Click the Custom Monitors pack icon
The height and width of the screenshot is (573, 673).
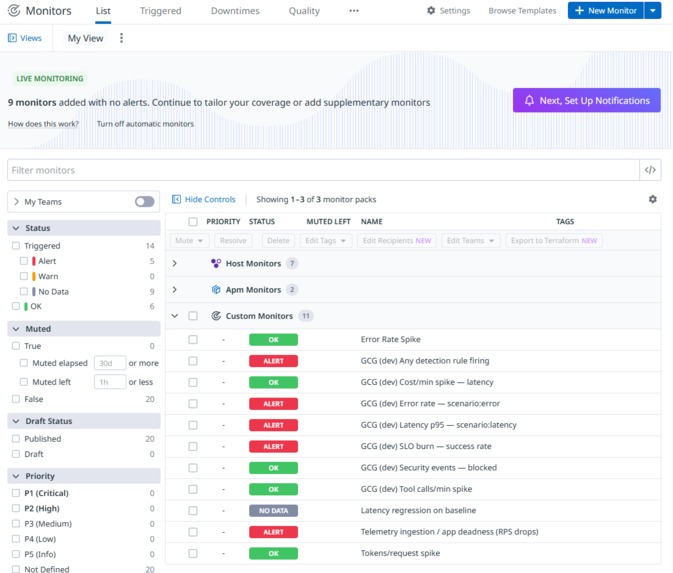point(216,316)
